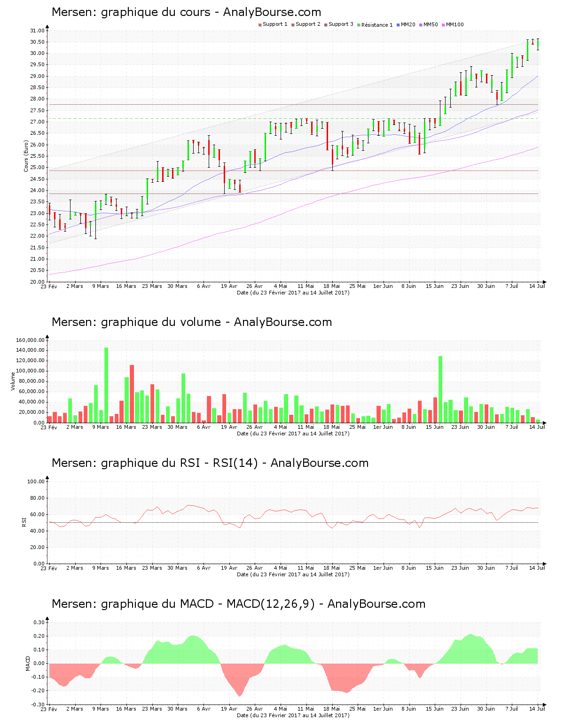Click the MM100 magenta legend swatch
564x728 pixels.
click(x=443, y=25)
